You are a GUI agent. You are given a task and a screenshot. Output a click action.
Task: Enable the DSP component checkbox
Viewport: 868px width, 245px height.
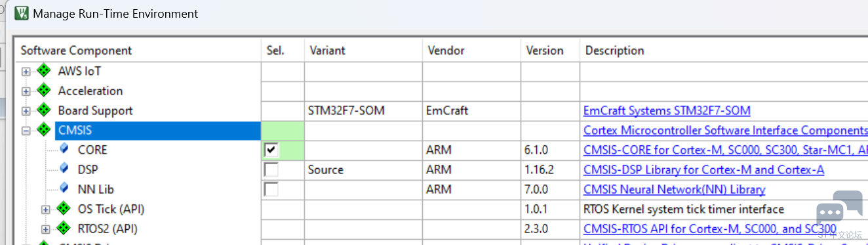tap(271, 170)
